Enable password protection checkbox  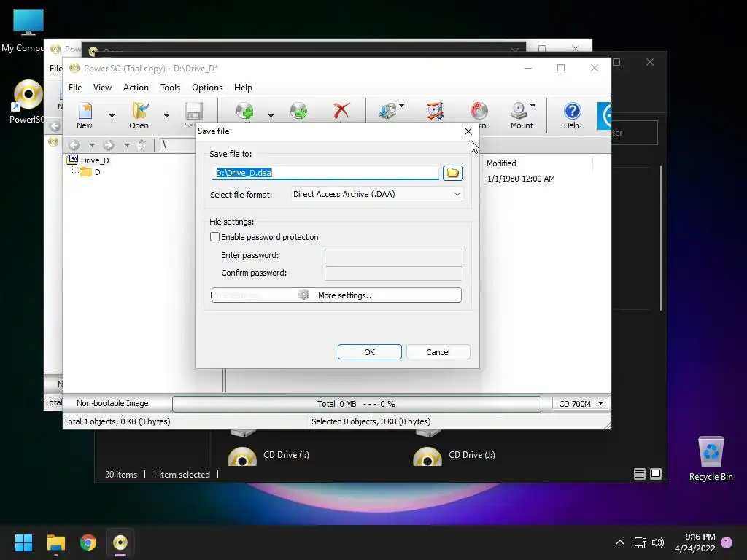(x=215, y=237)
